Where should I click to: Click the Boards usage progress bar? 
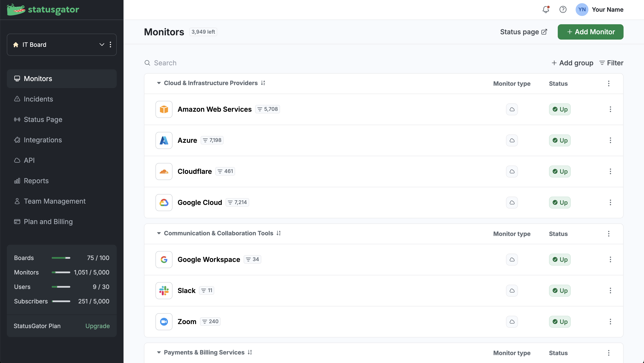[61, 258]
